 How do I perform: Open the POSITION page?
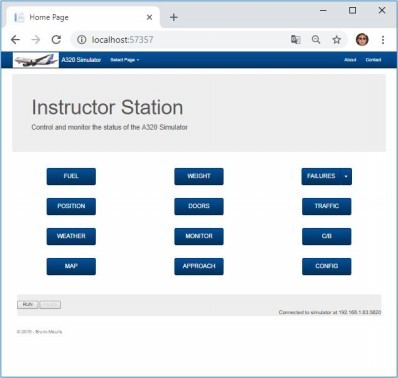tap(71, 206)
